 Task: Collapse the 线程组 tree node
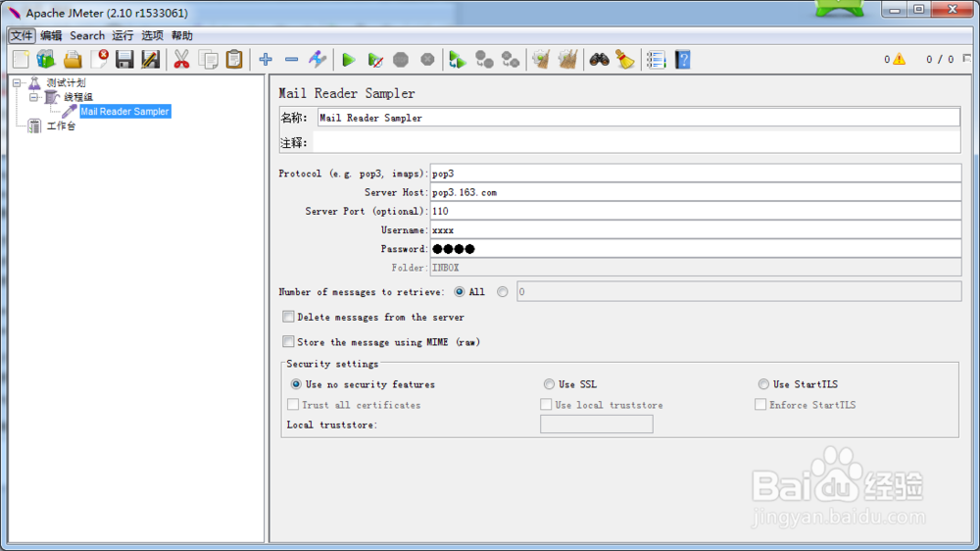(x=33, y=97)
